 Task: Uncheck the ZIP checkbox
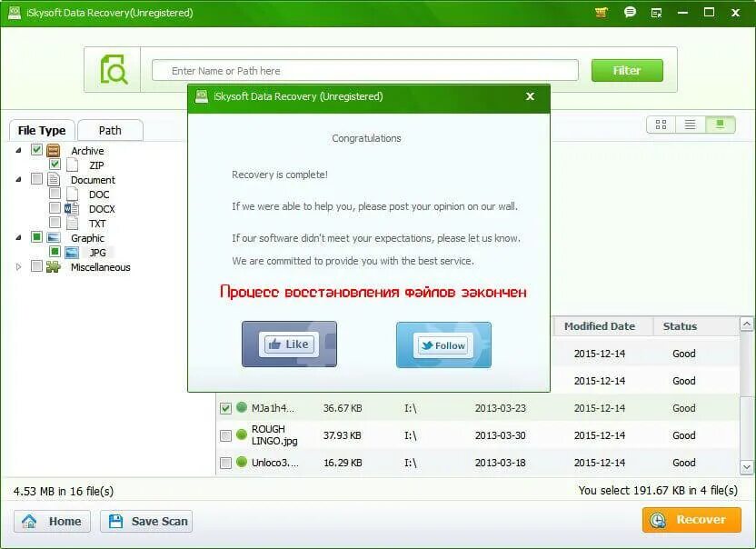[55, 164]
